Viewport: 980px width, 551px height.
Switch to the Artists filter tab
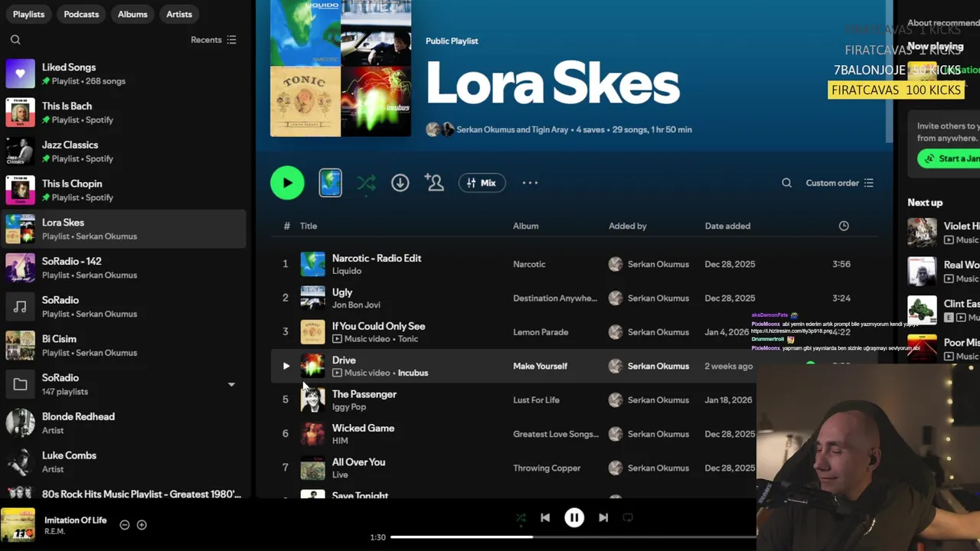[x=179, y=14]
